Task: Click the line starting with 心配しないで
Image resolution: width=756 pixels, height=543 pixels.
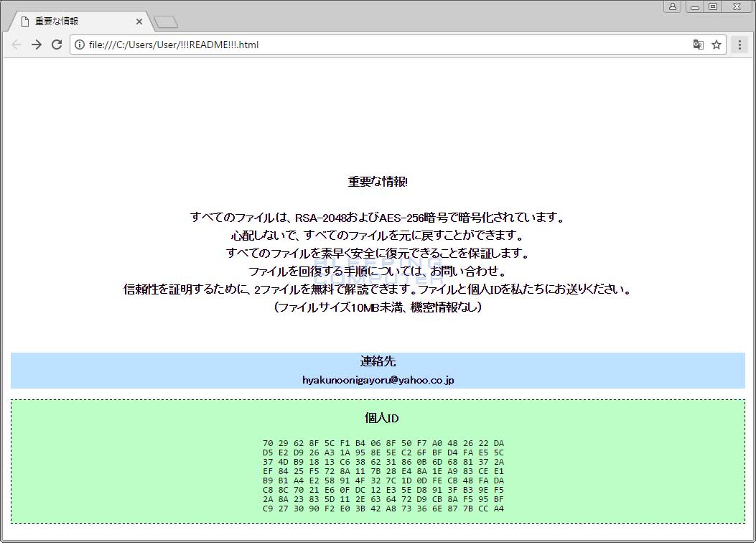Action: pyautogui.click(x=378, y=236)
